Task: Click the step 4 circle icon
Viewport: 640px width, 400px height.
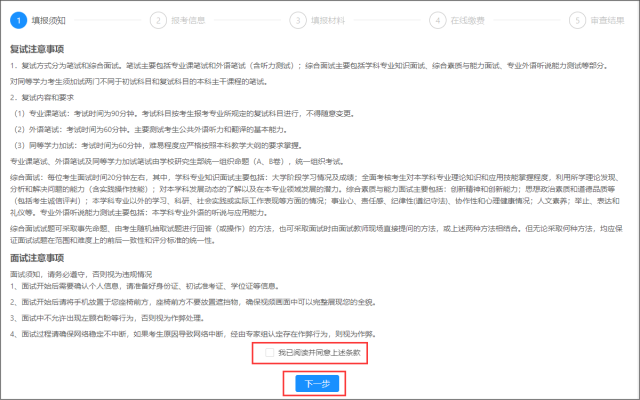Action: pyautogui.click(x=437, y=18)
